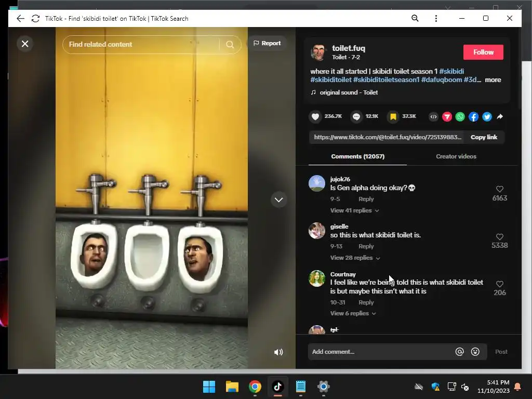Screen dimensions: 532x399
Task: Go to next video with down chevron
Action: tap(278, 199)
